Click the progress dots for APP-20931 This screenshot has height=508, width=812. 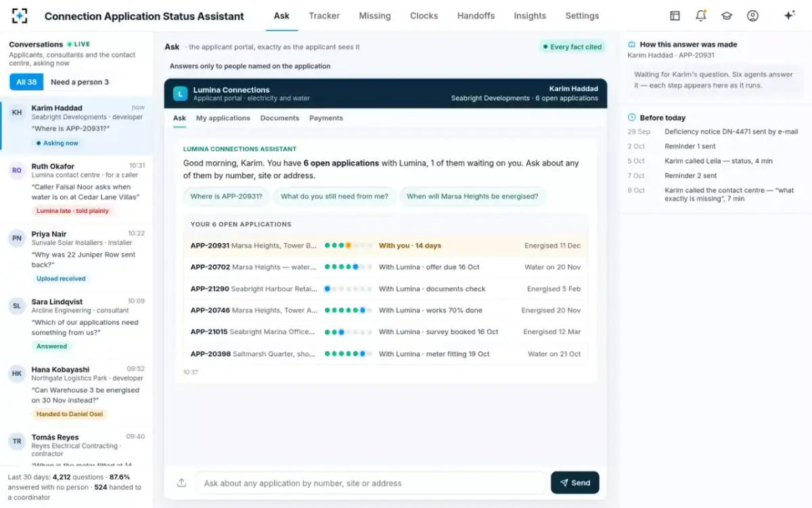point(348,246)
